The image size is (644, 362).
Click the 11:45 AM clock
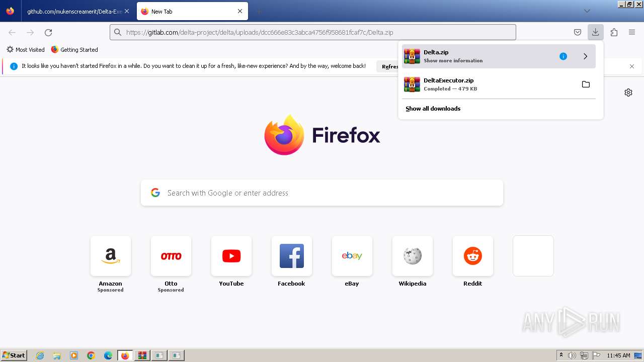[618, 355]
